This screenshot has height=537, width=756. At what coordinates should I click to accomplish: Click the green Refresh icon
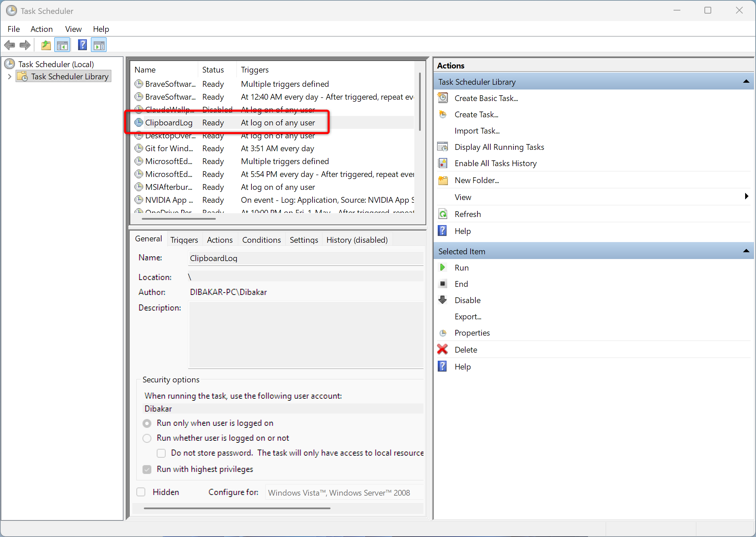(x=443, y=214)
